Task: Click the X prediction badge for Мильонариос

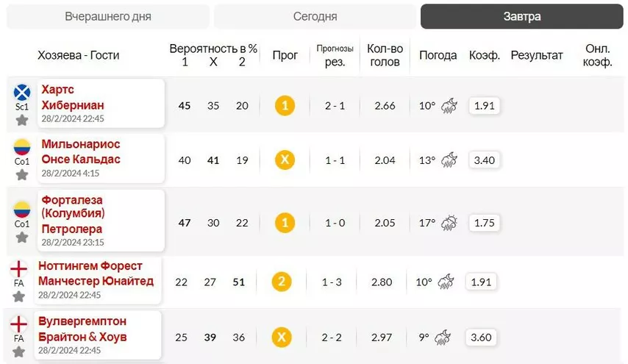Action: pos(285,160)
